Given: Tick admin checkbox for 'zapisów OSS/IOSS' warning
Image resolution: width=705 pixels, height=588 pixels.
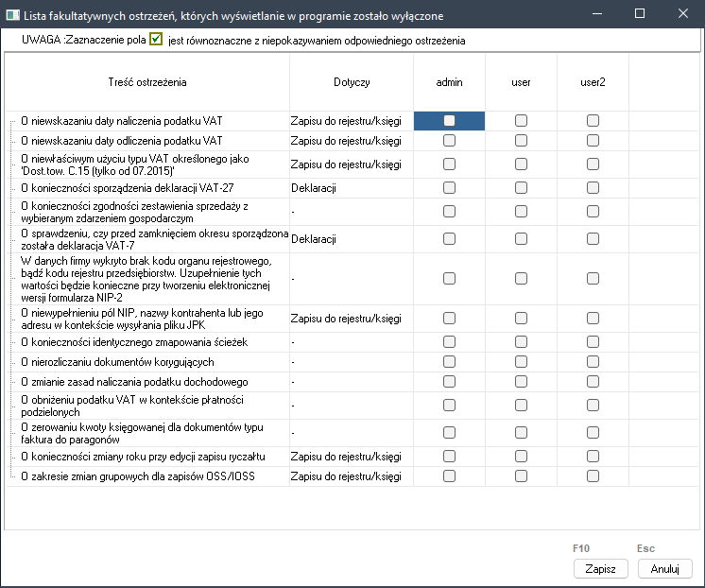Looking at the screenshot, I should (x=449, y=476).
